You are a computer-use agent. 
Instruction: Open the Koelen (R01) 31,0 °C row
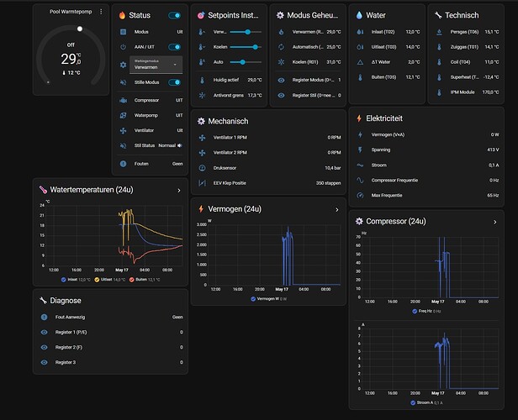pos(309,62)
